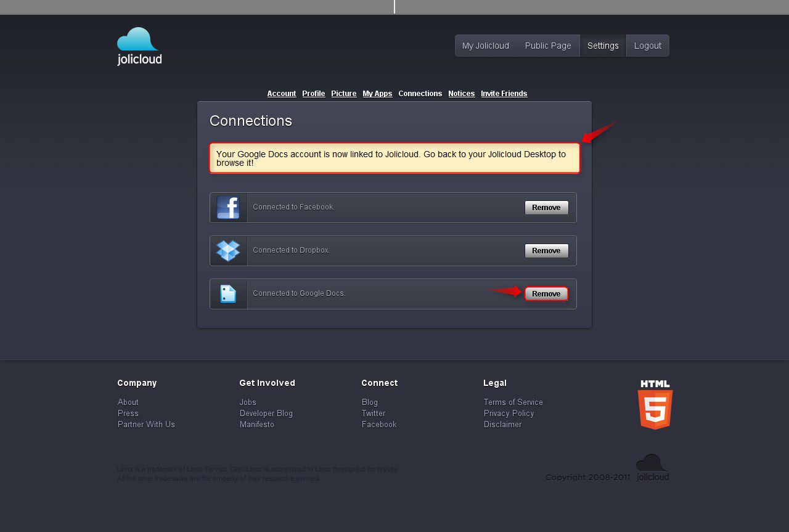The image size is (789, 532).
Task: Click the Legal footer heading
Action: [495, 383]
